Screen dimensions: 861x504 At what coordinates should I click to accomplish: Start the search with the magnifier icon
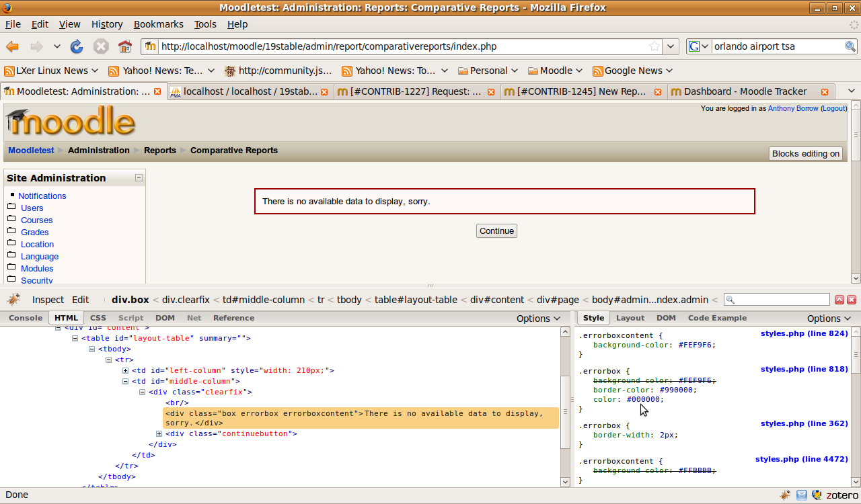(x=850, y=46)
